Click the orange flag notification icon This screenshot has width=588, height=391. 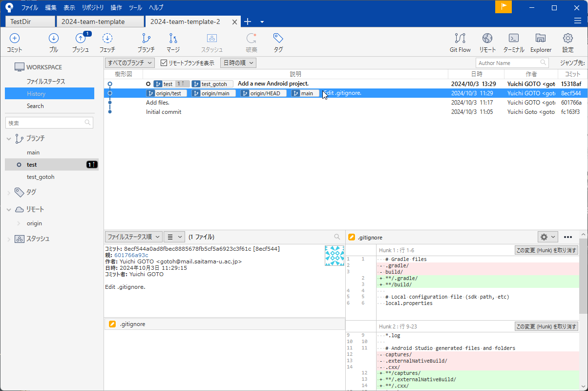(x=504, y=7)
